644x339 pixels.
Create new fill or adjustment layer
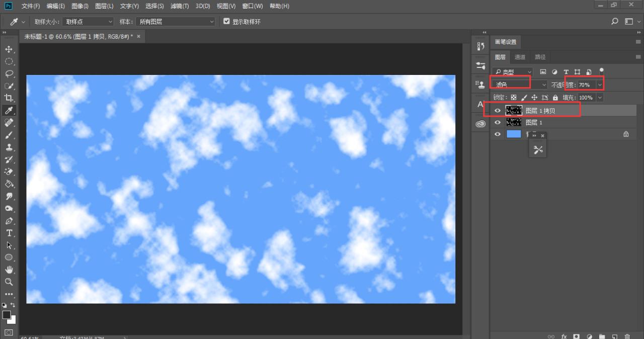tap(589, 336)
